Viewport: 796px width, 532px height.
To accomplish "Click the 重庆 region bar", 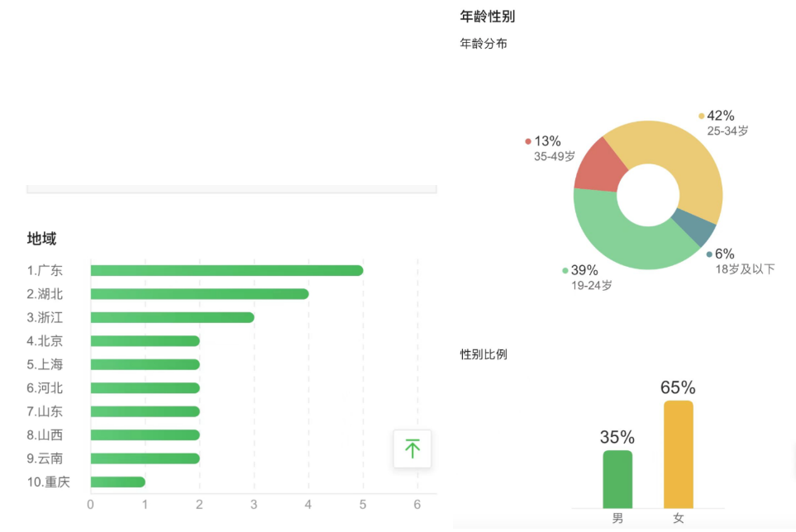I will click(117, 482).
